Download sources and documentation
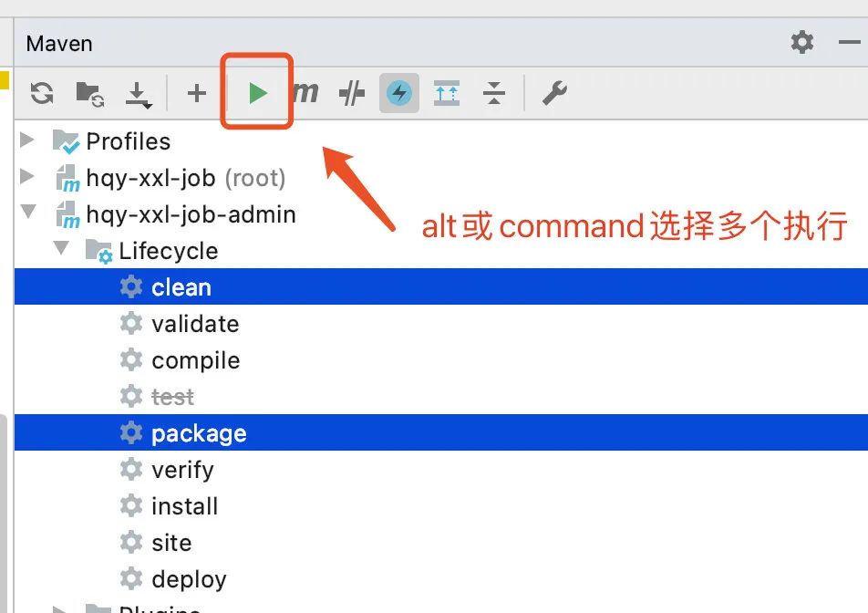Viewport: 868px width, 613px height. pyautogui.click(x=138, y=95)
